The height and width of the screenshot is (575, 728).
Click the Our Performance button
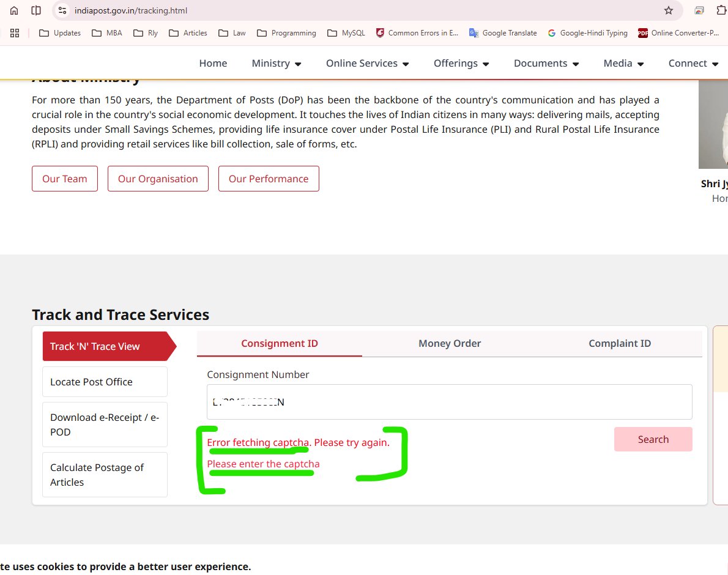(269, 179)
